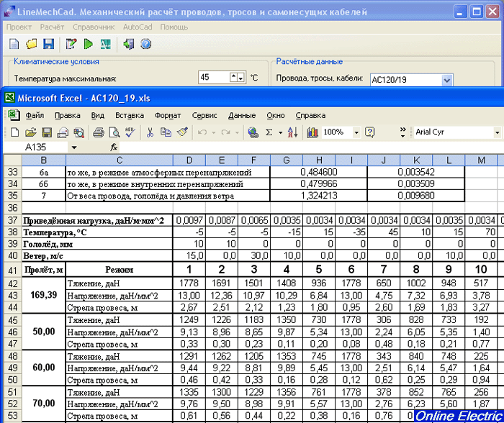Click Excel search icon
Image resolution: width=504 pixels, height=423 pixels.
pos(78,132)
